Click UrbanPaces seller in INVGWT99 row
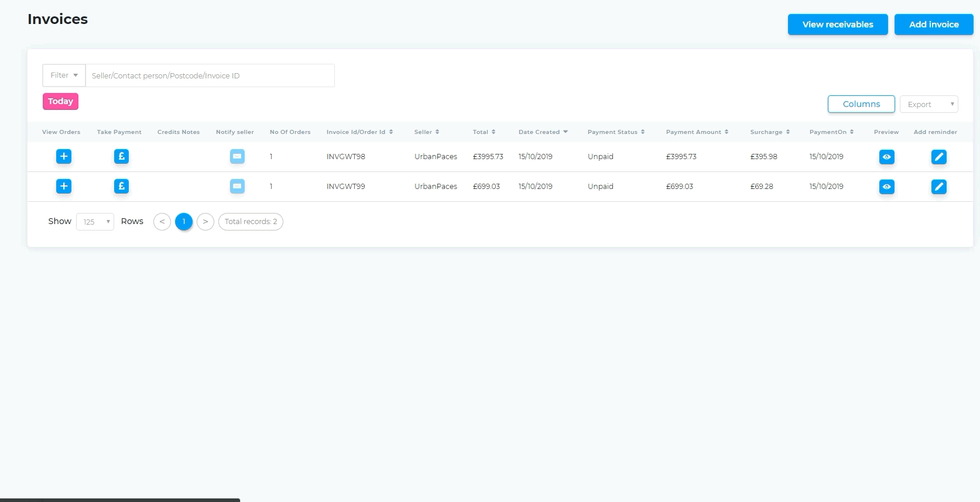 coord(436,187)
